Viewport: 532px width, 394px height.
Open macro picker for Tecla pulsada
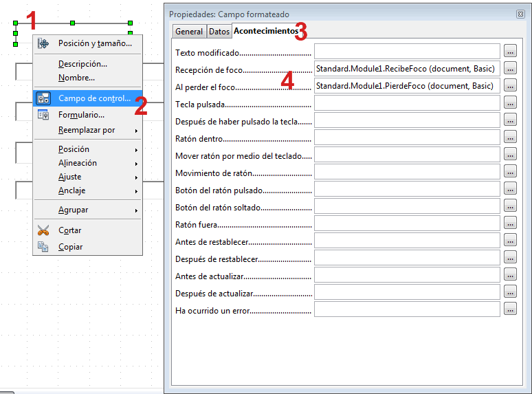coord(510,102)
